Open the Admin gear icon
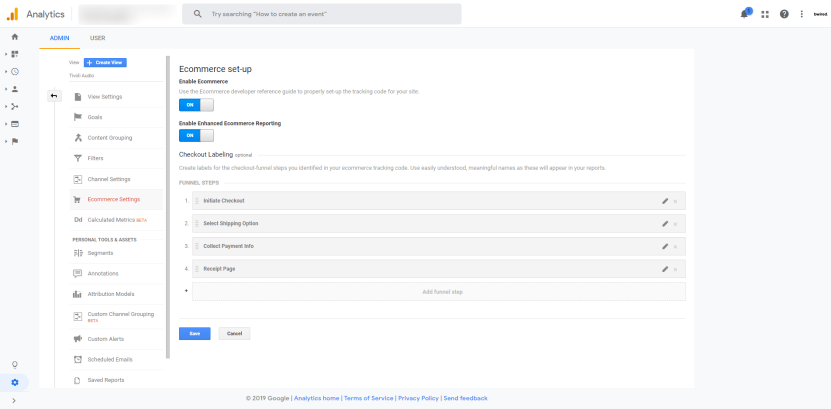This screenshot has width=831, height=409. (15, 383)
